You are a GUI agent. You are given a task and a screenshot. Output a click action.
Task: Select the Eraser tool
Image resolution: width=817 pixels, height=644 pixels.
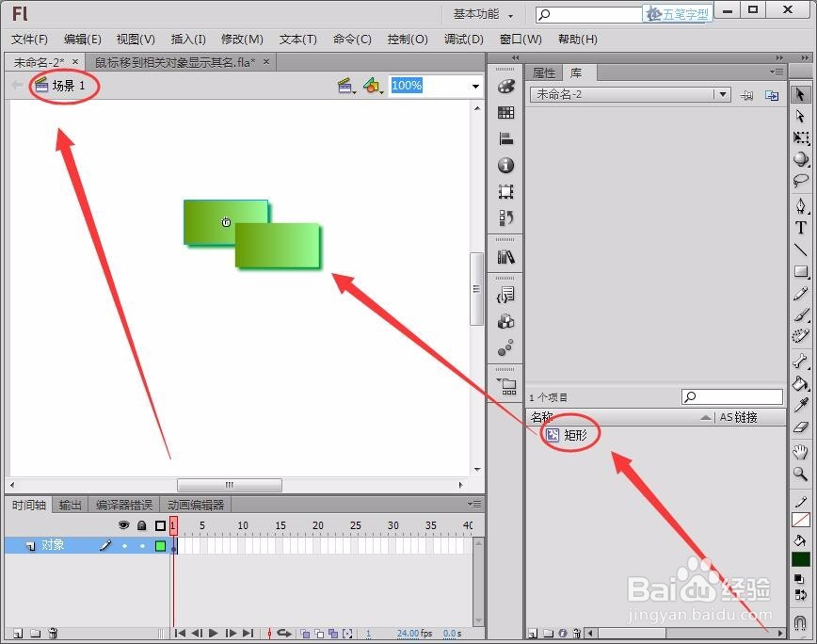pyautogui.click(x=800, y=427)
